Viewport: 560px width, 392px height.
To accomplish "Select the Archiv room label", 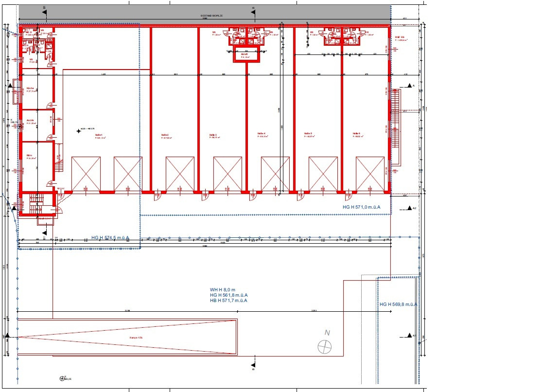I will click(x=30, y=120).
